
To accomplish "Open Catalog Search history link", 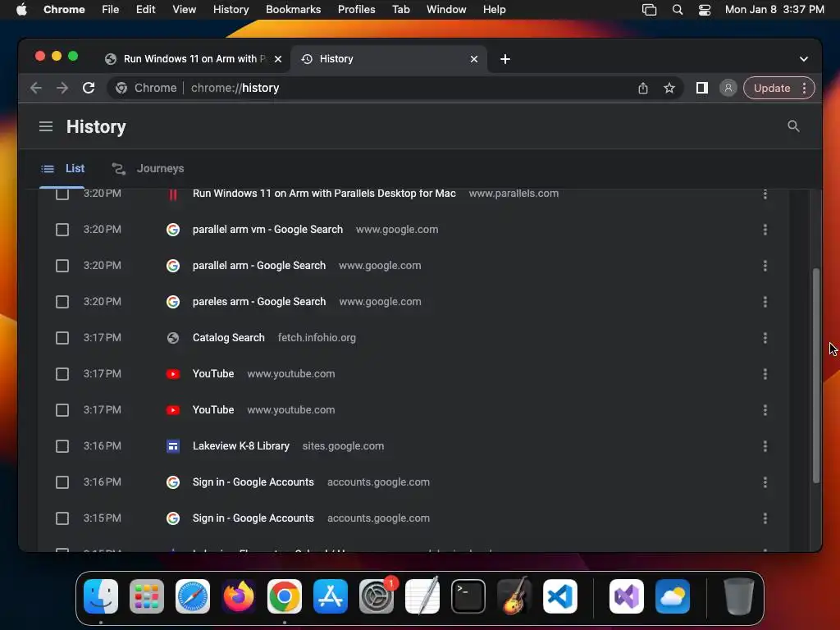I will click(x=228, y=337).
